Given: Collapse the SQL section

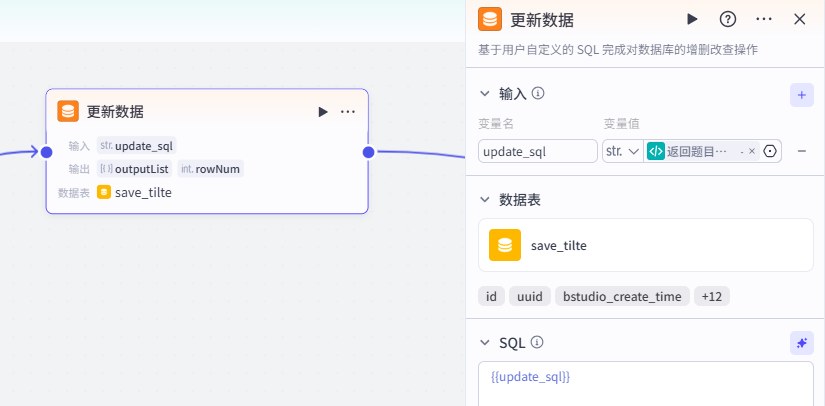Looking at the screenshot, I should (x=485, y=343).
